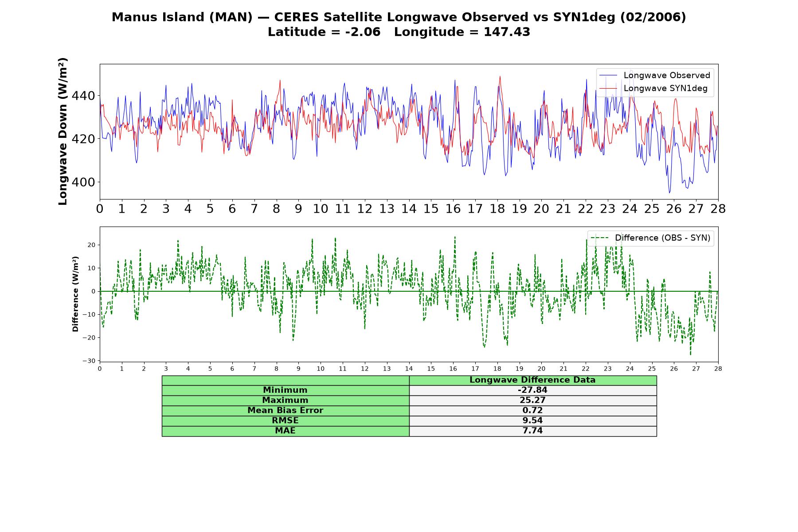Select the Longwave SYN1deg legend label
Screen dimensions: 798x532
pyautogui.click(x=665, y=88)
